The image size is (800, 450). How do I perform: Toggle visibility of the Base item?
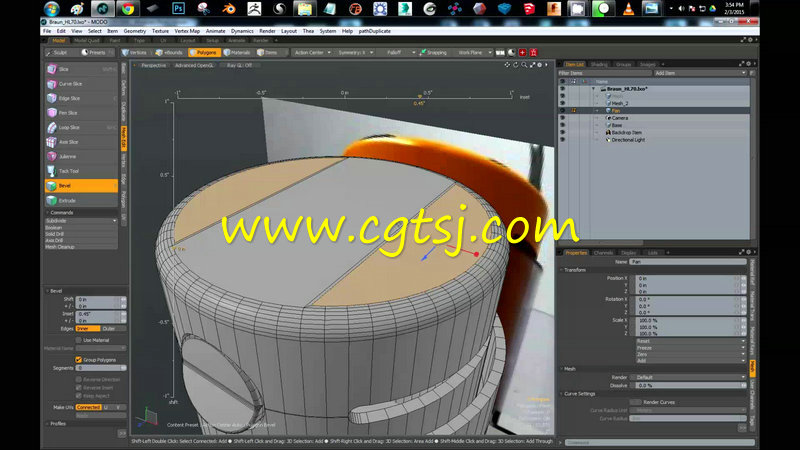[x=563, y=125]
